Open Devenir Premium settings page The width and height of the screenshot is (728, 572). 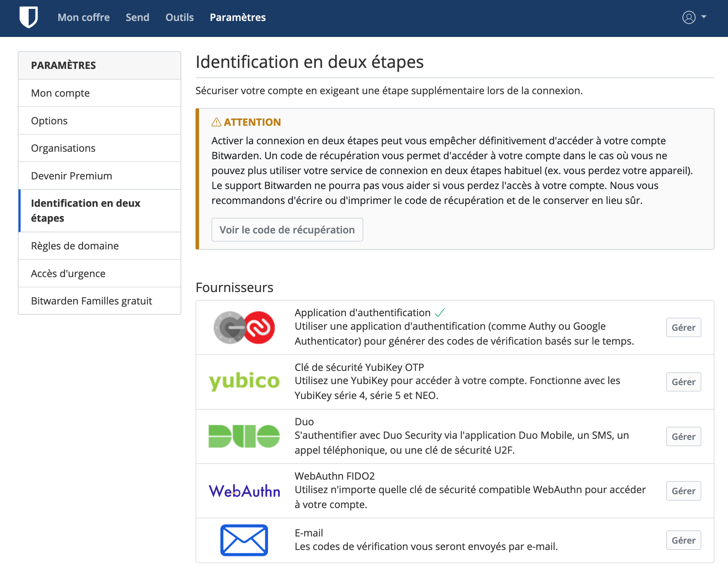(71, 176)
